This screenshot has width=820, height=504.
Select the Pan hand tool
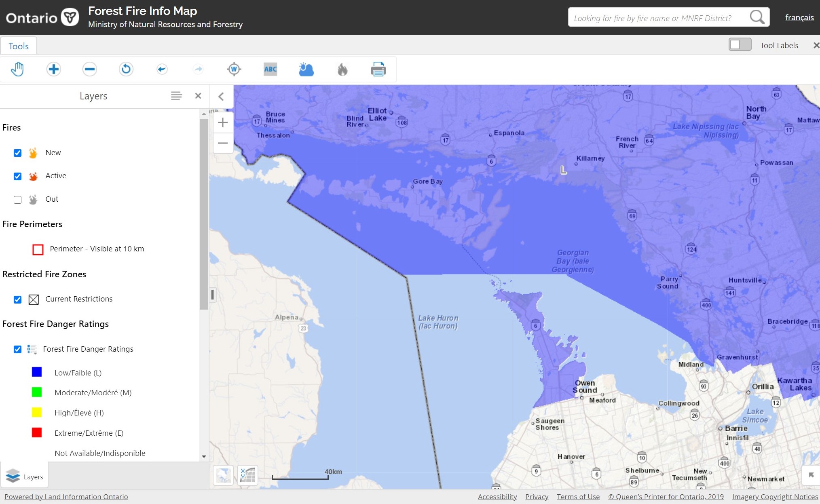click(x=17, y=69)
